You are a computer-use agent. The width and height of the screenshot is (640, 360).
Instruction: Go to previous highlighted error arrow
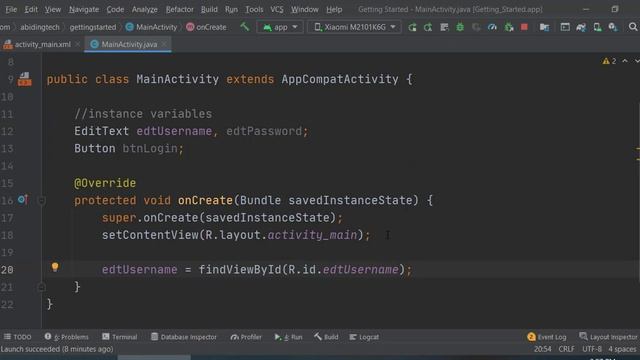click(x=625, y=61)
